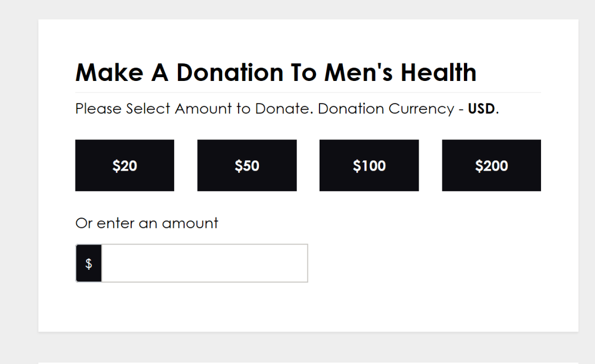
Task: Click the word 'amount' in the entry label
Action: 190,223
